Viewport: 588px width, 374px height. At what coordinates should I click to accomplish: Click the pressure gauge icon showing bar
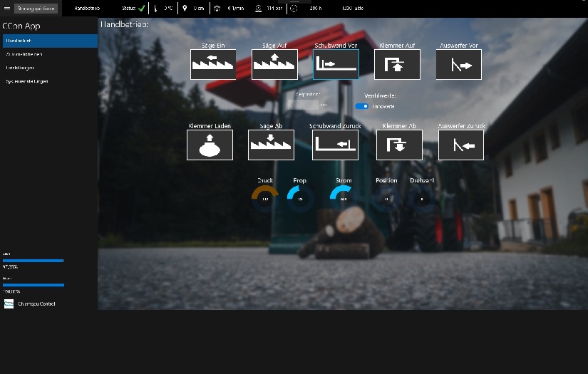(x=259, y=9)
